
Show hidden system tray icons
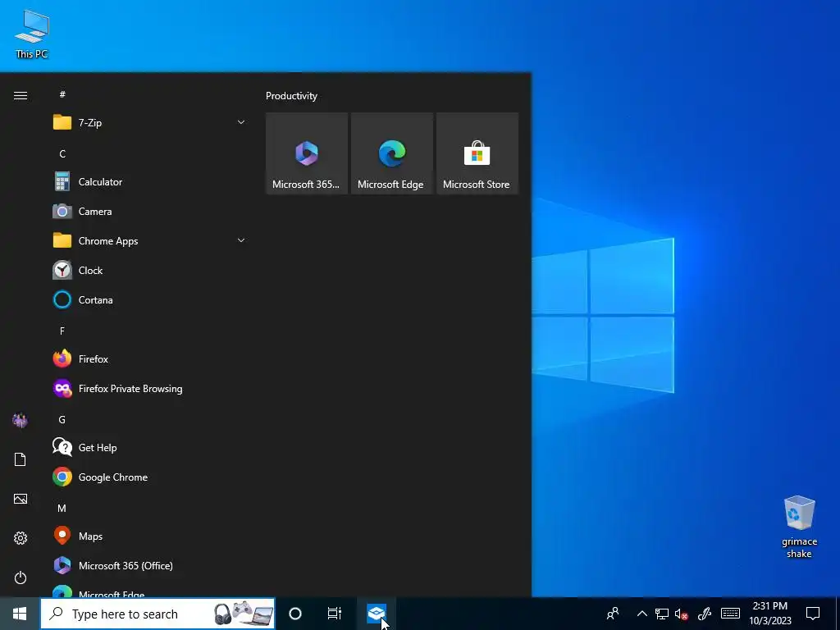642,614
